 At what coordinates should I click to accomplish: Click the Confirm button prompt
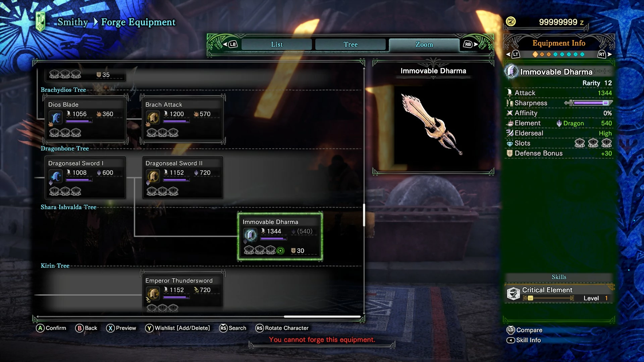click(x=51, y=328)
